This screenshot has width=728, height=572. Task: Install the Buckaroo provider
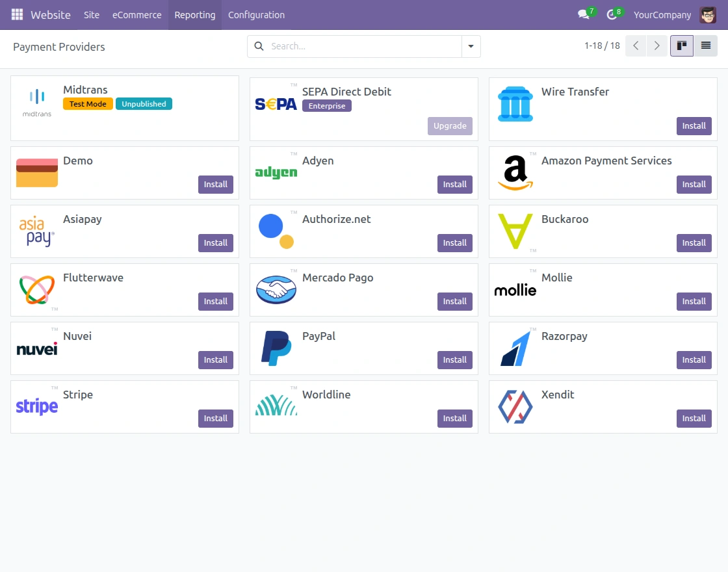pyautogui.click(x=694, y=243)
